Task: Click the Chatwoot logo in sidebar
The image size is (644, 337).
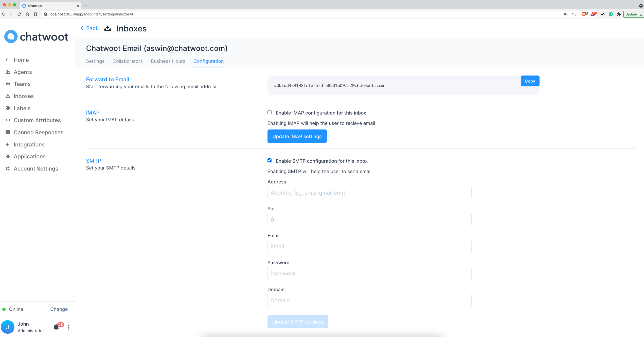Action: point(36,37)
